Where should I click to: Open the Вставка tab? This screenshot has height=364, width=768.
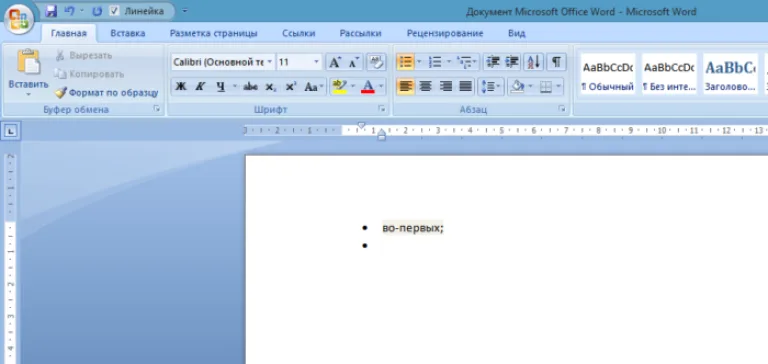[127, 33]
